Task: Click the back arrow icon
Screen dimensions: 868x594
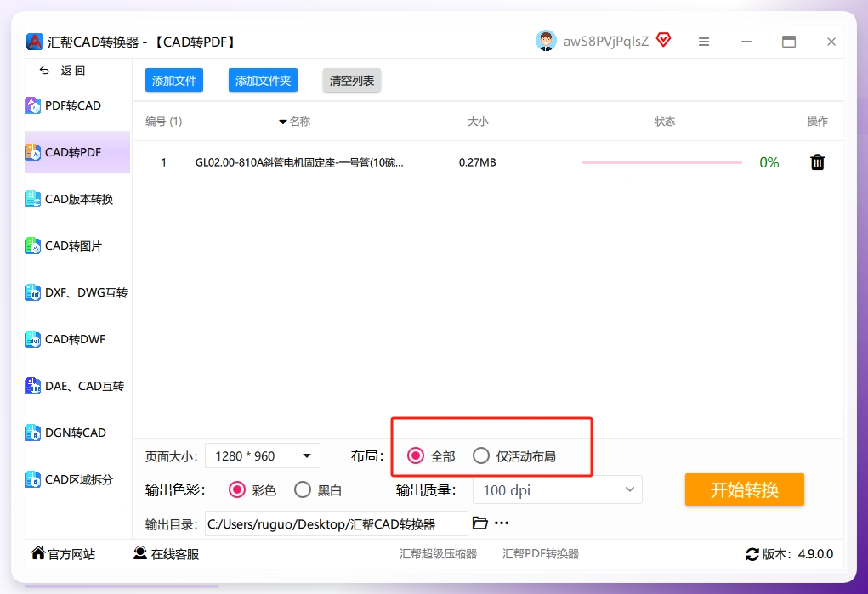Action: pos(44,71)
